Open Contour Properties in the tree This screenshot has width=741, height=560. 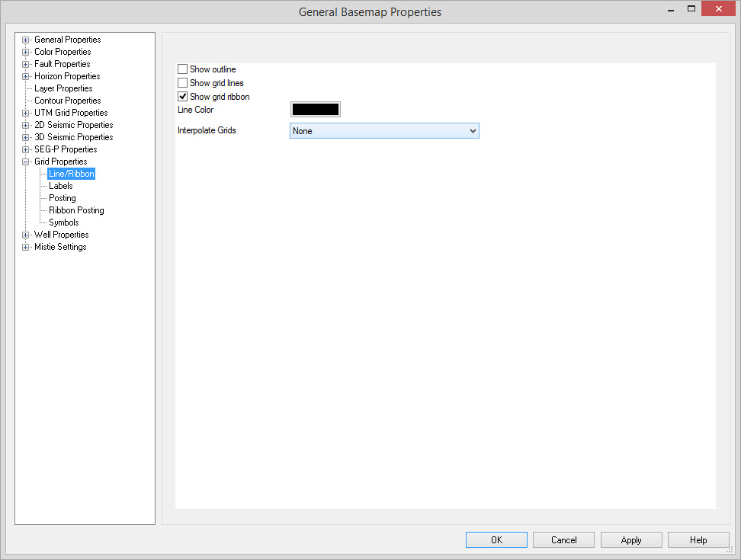[x=67, y=101]
